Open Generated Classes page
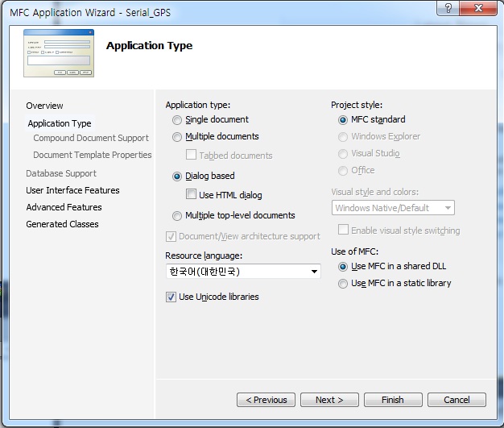Screen dimensions: 504x428 point(62,224)
